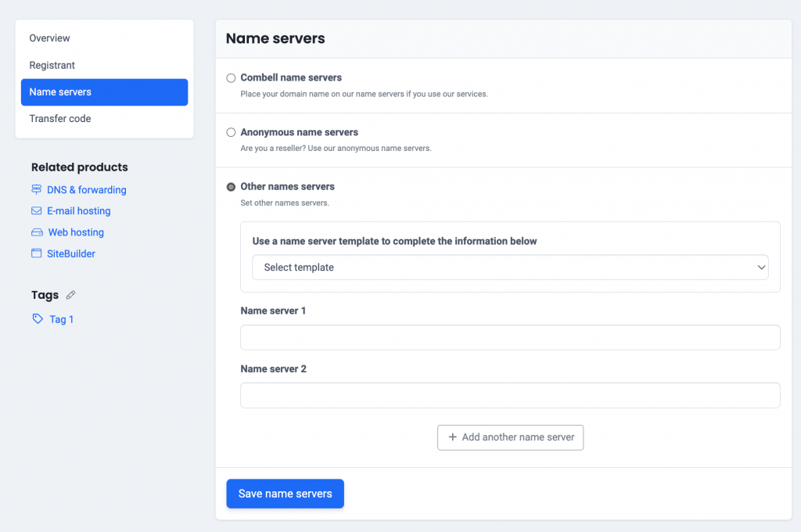The image size is (801, 532).
Task: Select Name servers in the sidebar
Action: 104,92
